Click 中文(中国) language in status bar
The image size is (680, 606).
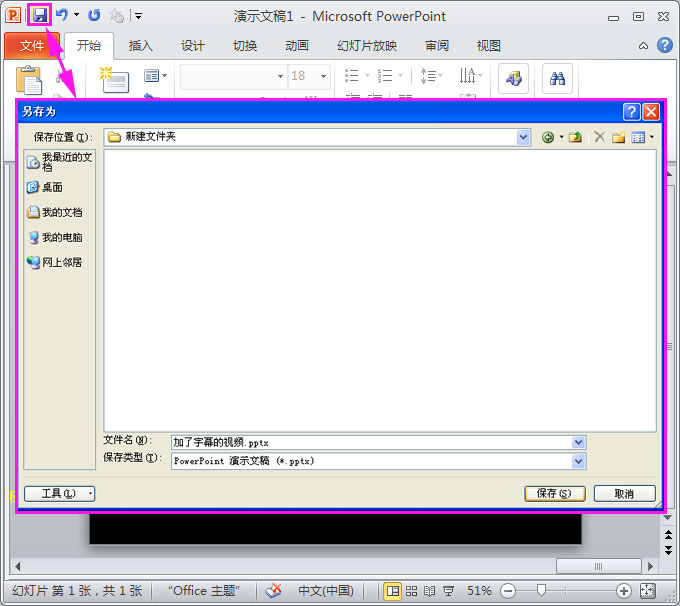click(x=326, y=591)
